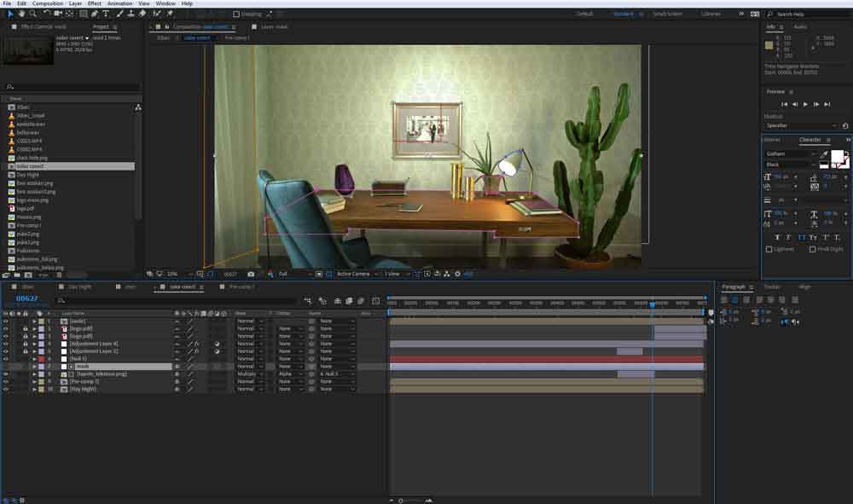Click the Composition Mini-Flowchart timeline icon
The width and height of the screenshot is (853, 504).
pos(309,301)
